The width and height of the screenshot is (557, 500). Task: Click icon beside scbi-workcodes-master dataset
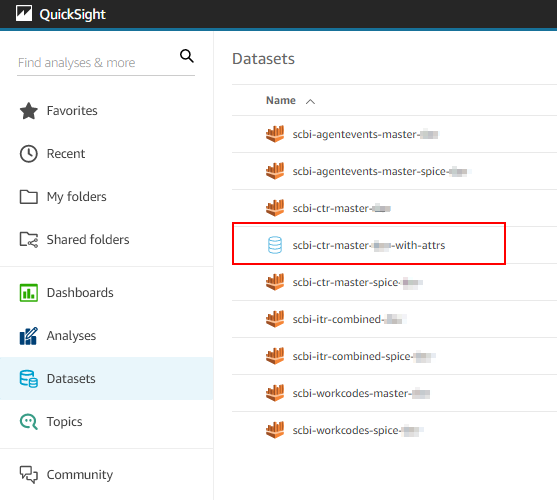click(275, 393)
